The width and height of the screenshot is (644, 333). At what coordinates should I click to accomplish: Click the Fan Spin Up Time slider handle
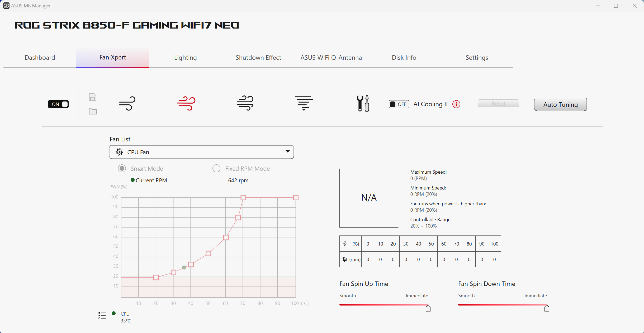tap(428, 308)
